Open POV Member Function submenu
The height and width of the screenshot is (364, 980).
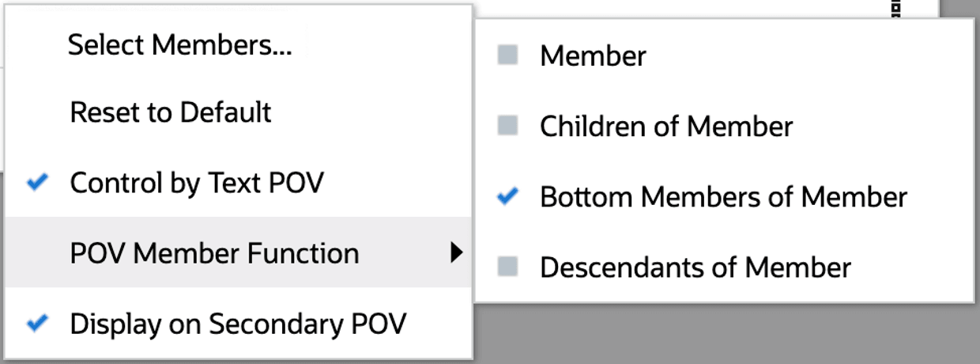pyautogui.click(x=214, y=253)
